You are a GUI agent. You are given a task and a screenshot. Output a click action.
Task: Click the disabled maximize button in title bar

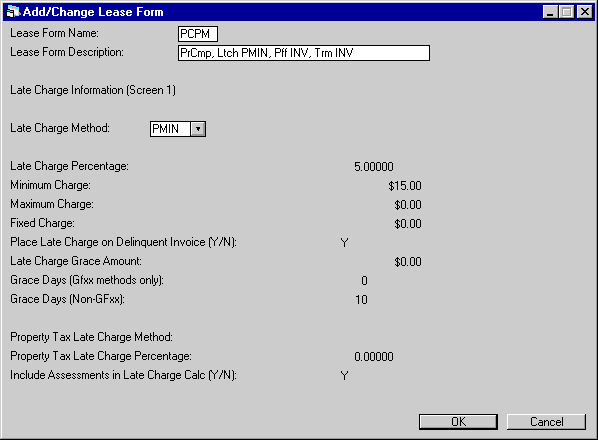566,12
